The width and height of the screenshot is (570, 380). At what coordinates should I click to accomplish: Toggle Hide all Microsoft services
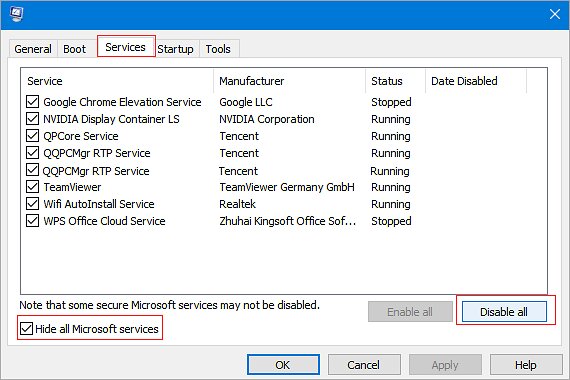[27, 329]
